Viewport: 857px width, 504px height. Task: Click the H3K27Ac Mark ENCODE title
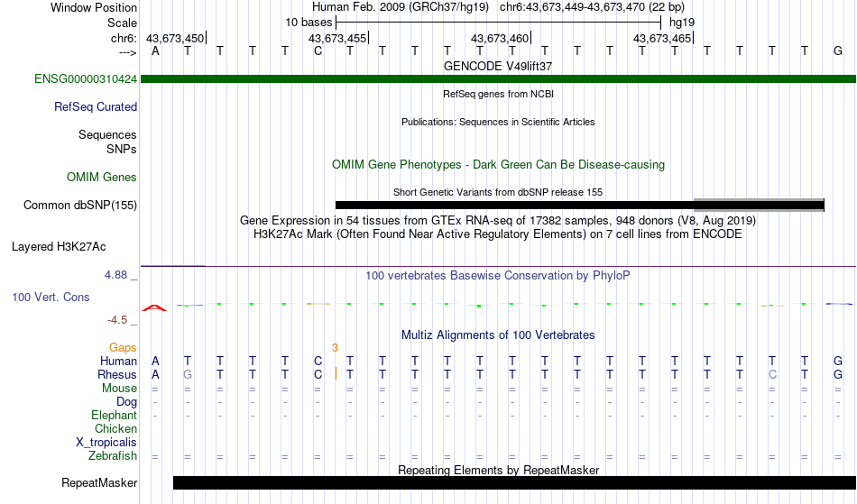click(498, 234)
